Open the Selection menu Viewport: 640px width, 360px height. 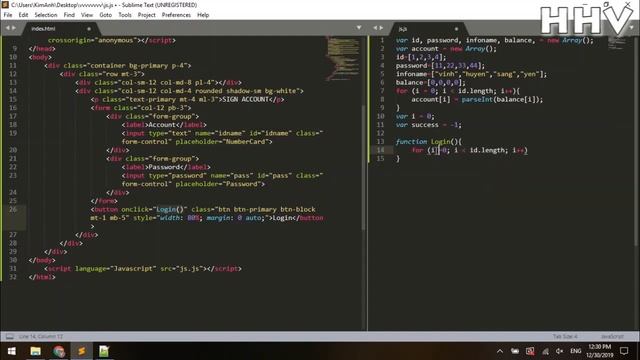point(46,15)
